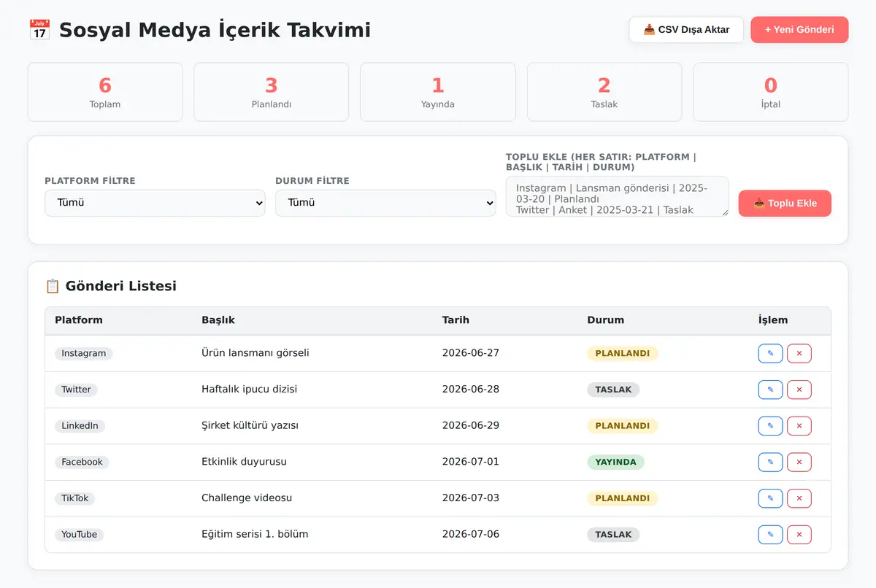This screenshot has height=588, width=876.
Task: Click the Sosyal Medya İçerik Takvimi title
Action: [x=215, y=30]
